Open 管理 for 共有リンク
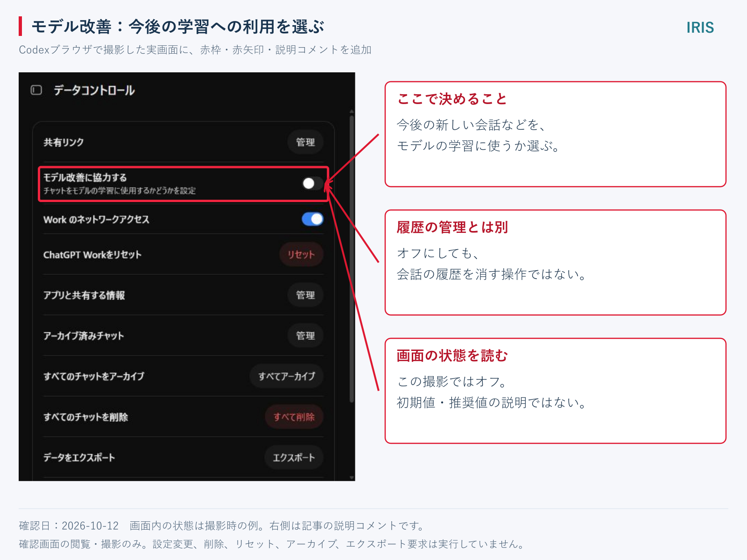This screenshot has width=747, height=560. (x=305, y=142)
